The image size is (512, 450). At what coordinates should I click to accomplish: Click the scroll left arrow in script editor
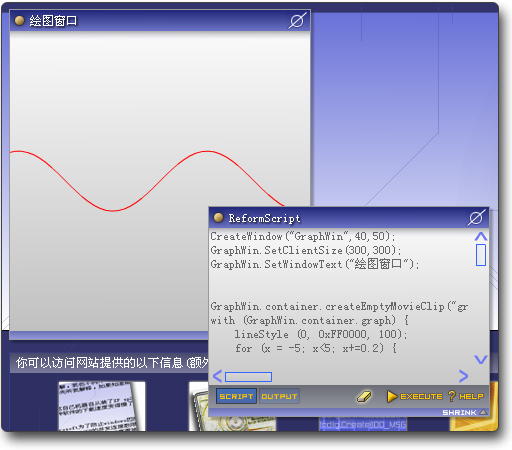click(217, 376)
